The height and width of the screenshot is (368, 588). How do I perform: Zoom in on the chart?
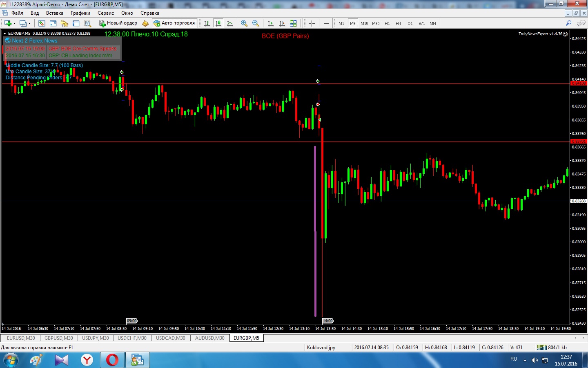click(244, 23)
